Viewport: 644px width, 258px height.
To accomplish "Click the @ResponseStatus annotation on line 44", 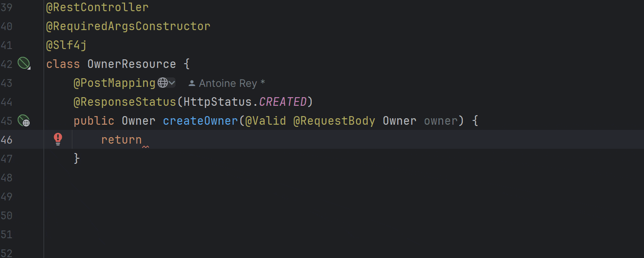I will click(125, 101).
